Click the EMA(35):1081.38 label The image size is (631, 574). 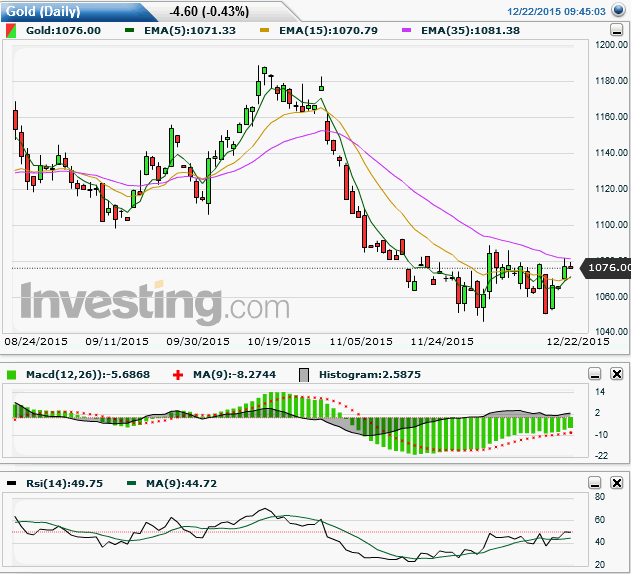coord(470,31)
